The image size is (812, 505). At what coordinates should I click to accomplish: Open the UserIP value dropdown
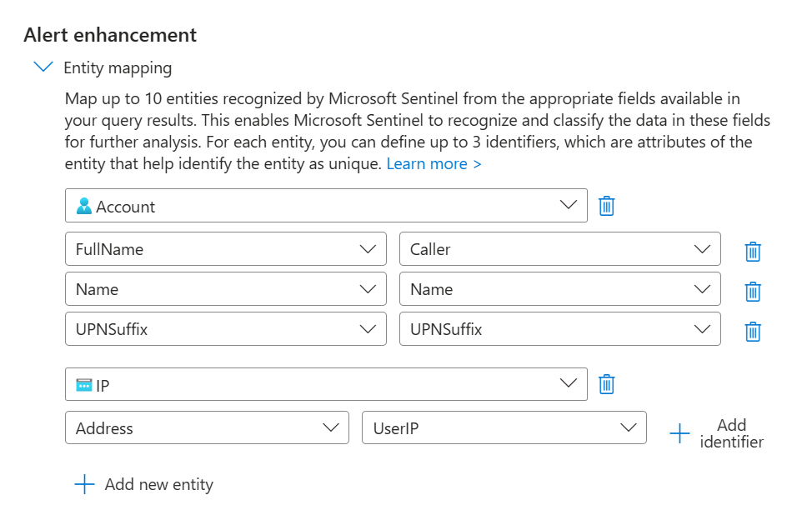pyautogui.click(x=504, y=427)
